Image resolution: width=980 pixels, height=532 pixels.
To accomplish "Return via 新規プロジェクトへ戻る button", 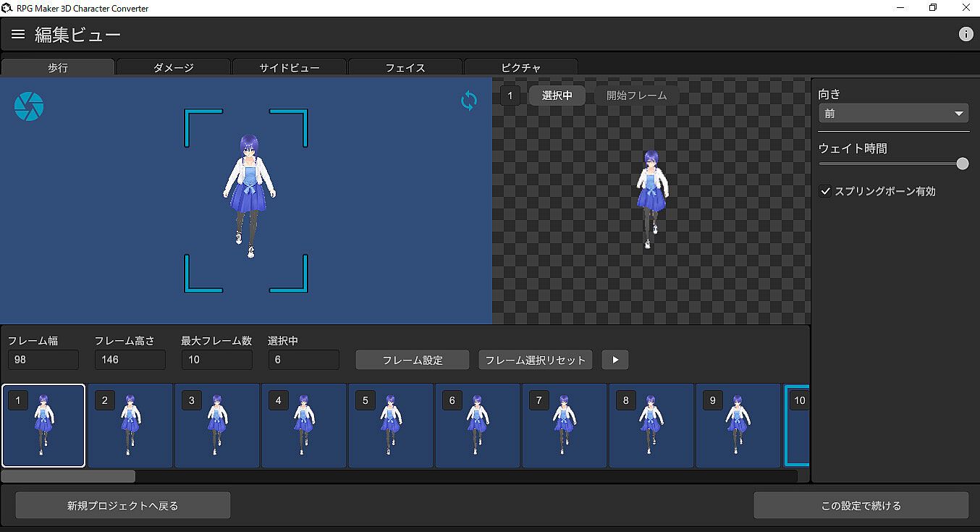I will [122, 505].
